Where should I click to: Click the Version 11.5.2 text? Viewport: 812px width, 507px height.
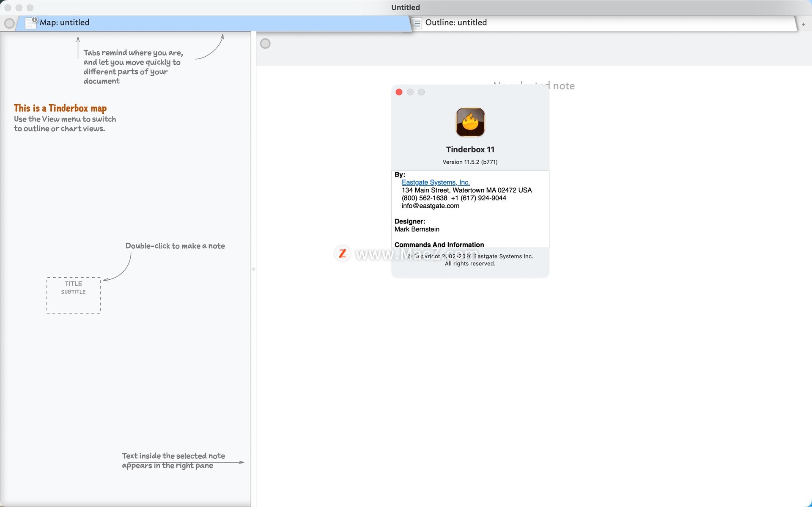469,162
